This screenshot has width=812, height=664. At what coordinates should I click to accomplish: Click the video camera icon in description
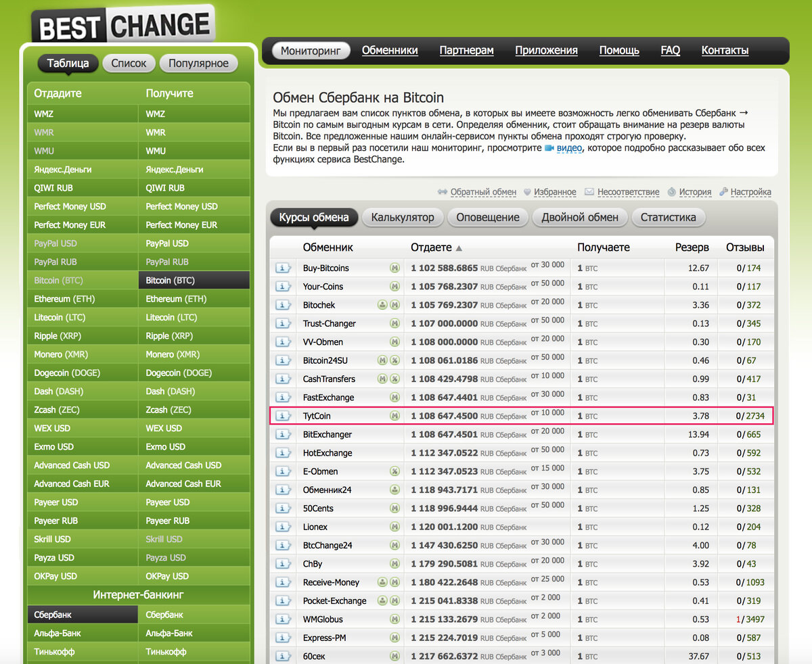point(549,148)
